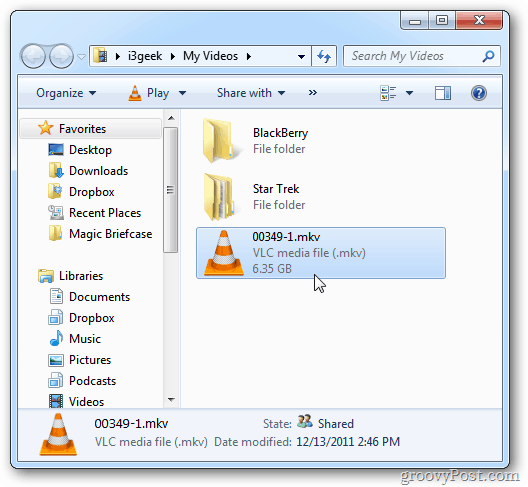This screenshot has width=528, height=487.
Task: Click the search magnifier icon
Action: (x=488, y=56)
